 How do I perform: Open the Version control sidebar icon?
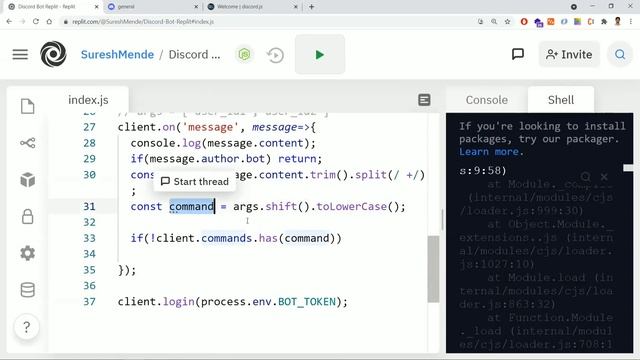click(27, 143)
